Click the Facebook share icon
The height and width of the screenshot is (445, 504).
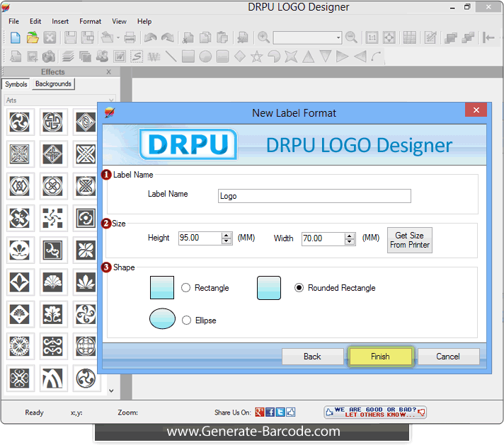point(270,412)
